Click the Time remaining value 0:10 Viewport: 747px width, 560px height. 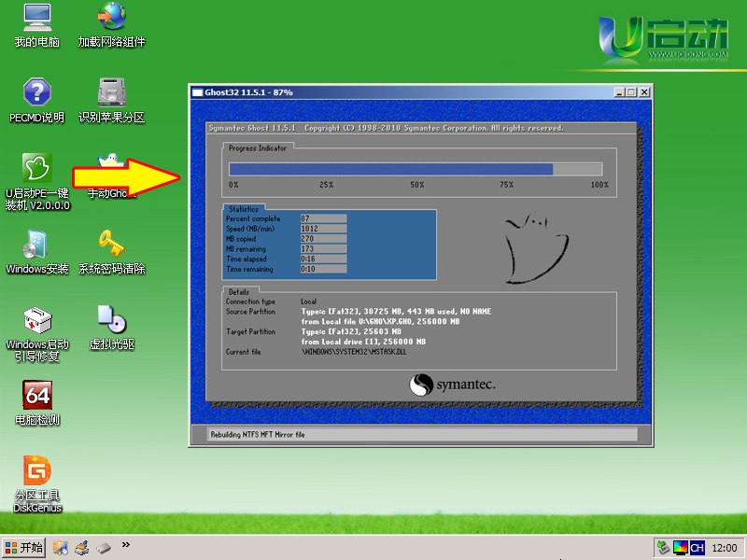click(323, 269)
